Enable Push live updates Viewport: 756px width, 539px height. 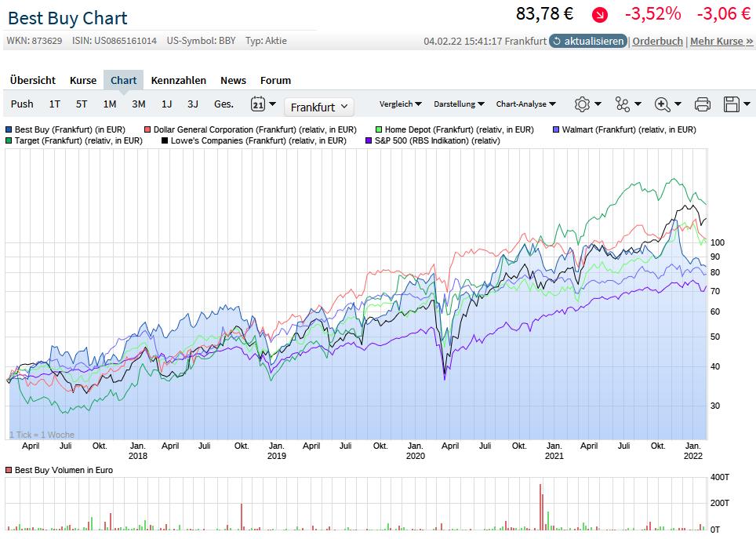22,104
